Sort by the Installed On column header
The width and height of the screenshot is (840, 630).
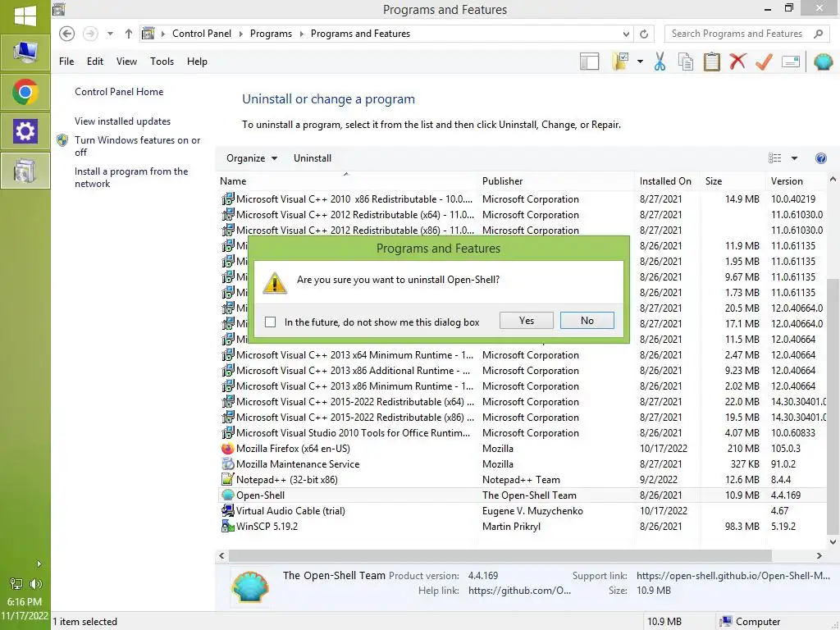tap(667, 181)
